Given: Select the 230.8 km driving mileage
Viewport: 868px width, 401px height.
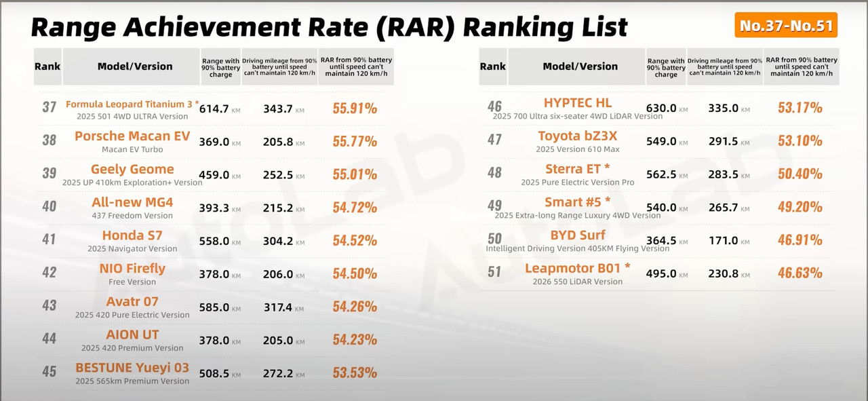Looking at the screenshot, I should (725, 273).
